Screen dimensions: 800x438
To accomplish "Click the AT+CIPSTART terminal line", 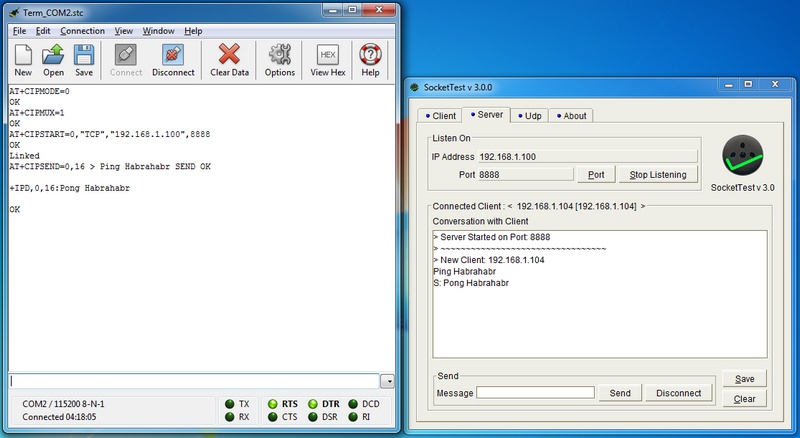I will 110,134.
